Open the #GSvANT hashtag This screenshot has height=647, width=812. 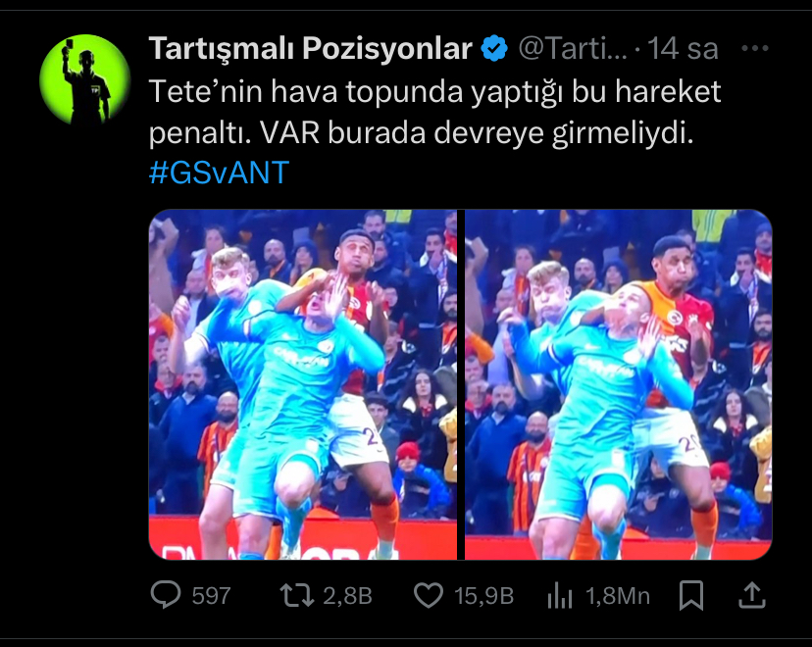219,173
